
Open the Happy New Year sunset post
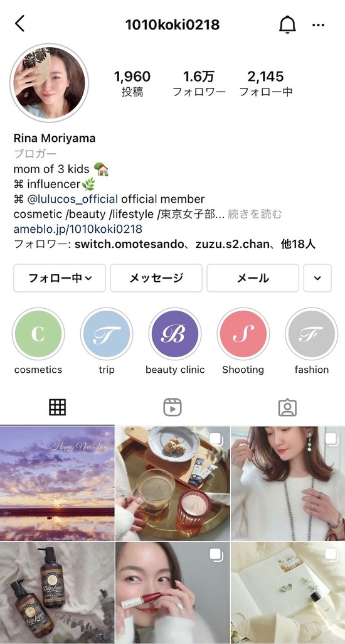pyautogui.click(x=57, y=483)
